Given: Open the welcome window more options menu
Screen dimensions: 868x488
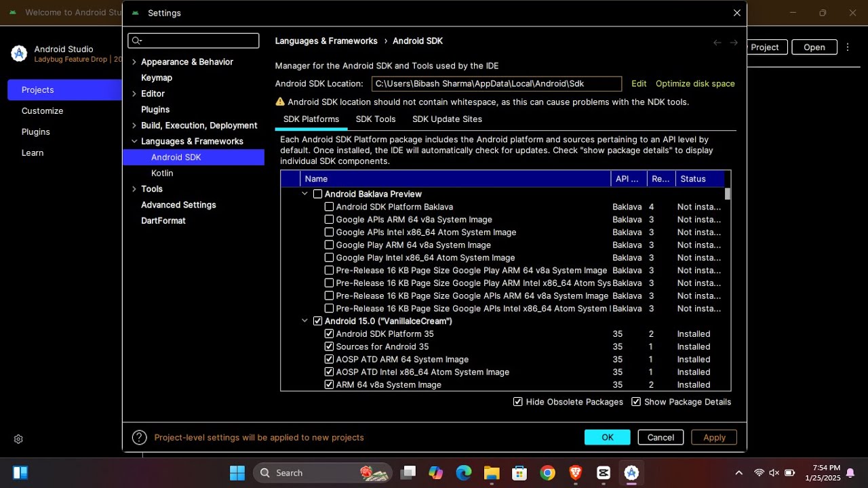Looking at the screenshot, I should point(848,47).
